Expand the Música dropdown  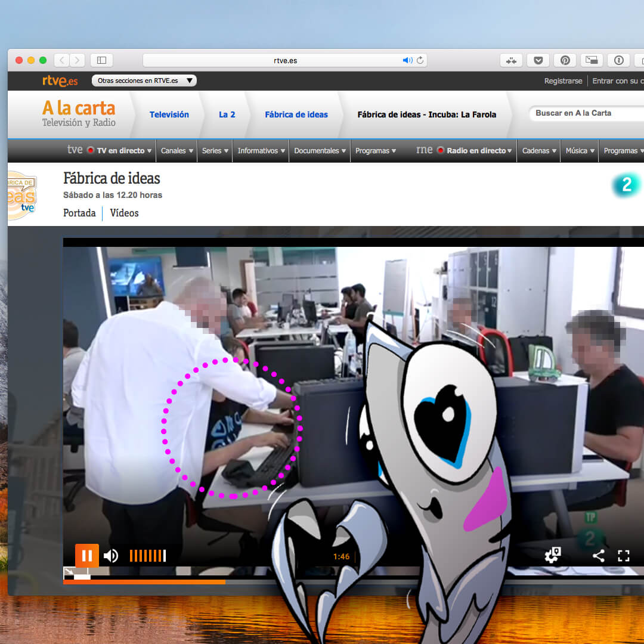coord(580,151)
